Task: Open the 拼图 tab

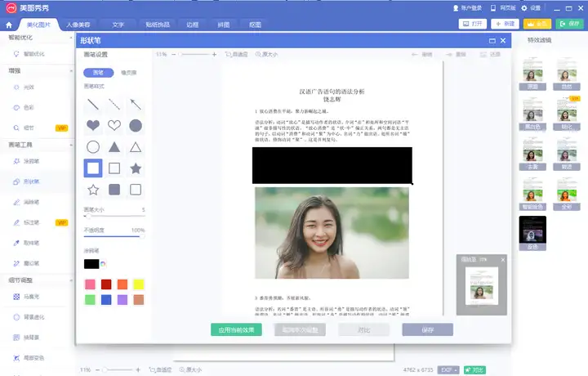Action: point(224,25)
